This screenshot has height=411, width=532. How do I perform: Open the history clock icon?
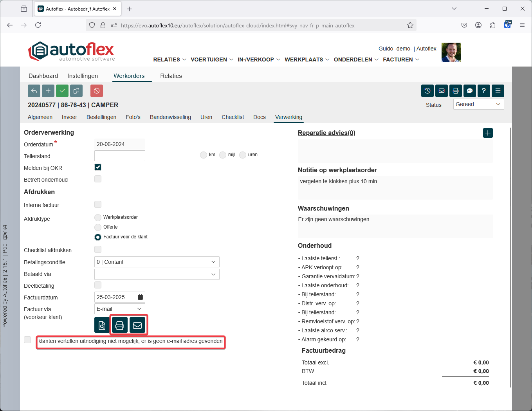(427, 91)
